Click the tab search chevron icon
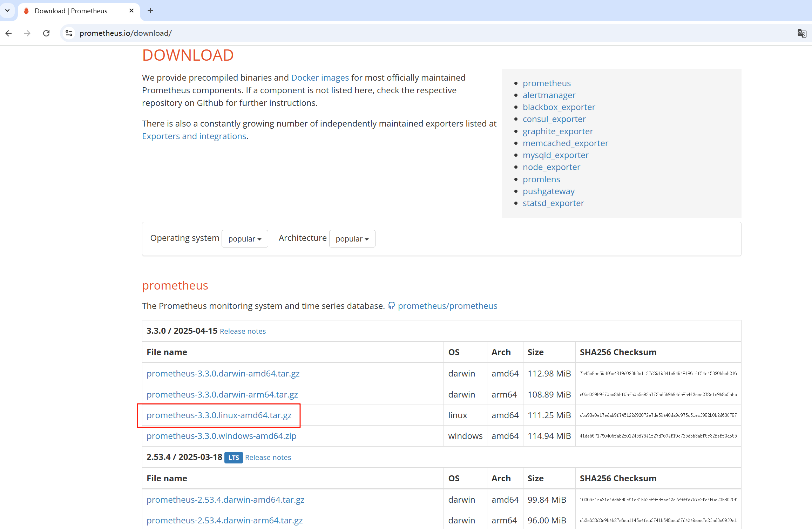Image resolution: width=812 pixels, height=529 pixels. 7,11
